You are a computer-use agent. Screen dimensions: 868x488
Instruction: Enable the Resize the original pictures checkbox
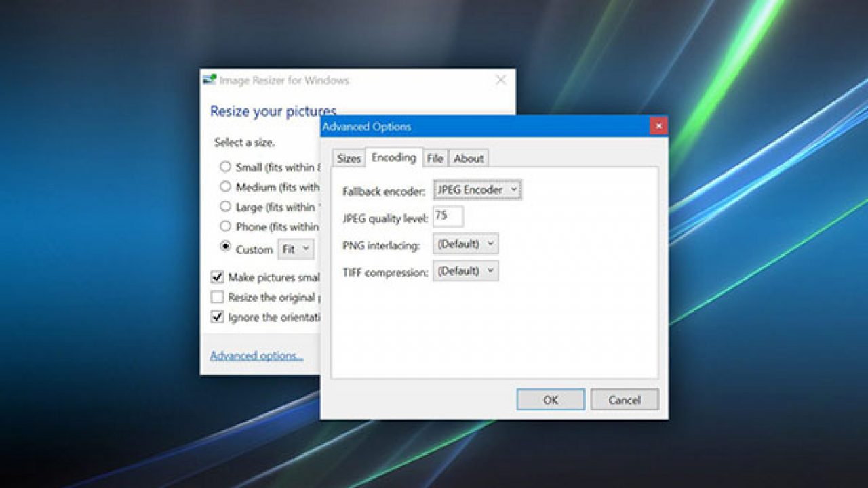[x=218, y=297]
